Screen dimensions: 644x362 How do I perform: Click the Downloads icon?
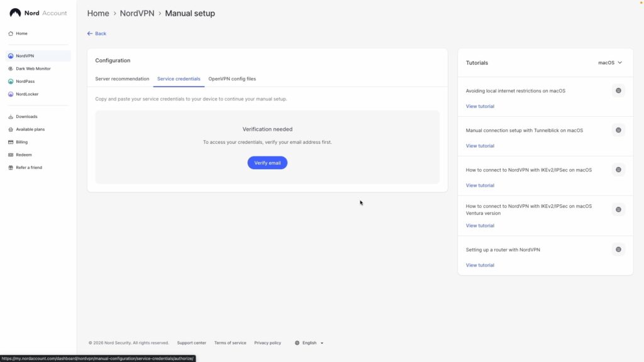click(11, 117)
